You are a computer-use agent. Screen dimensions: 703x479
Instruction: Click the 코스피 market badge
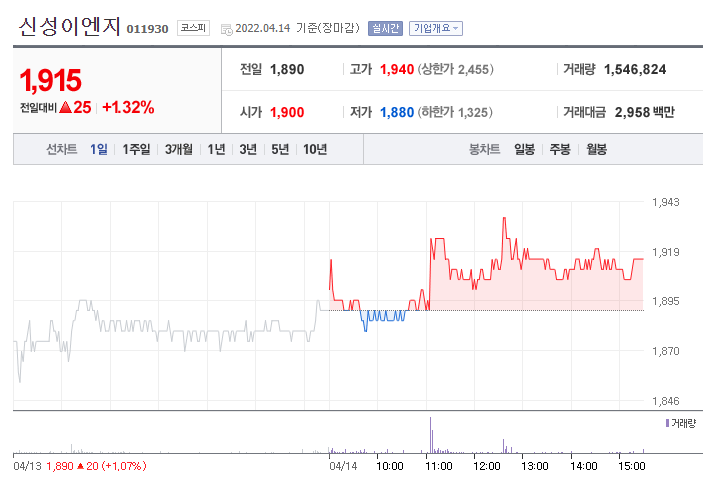193,28
